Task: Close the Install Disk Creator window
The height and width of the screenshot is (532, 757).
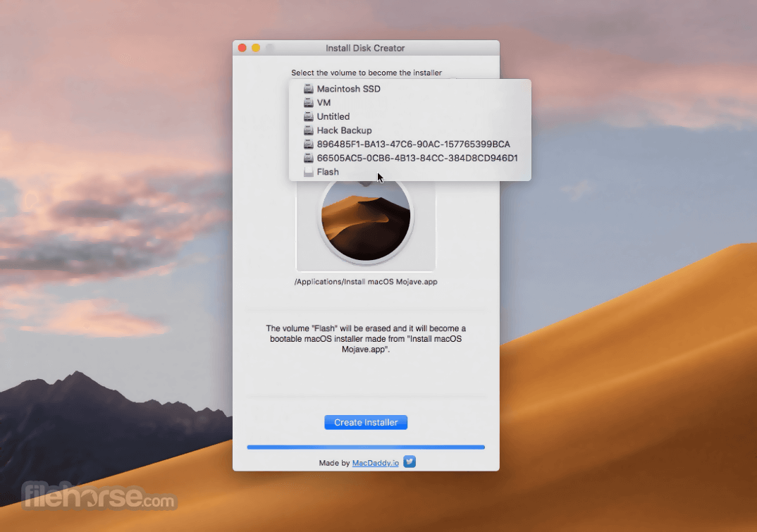Action: pos(242,48)
